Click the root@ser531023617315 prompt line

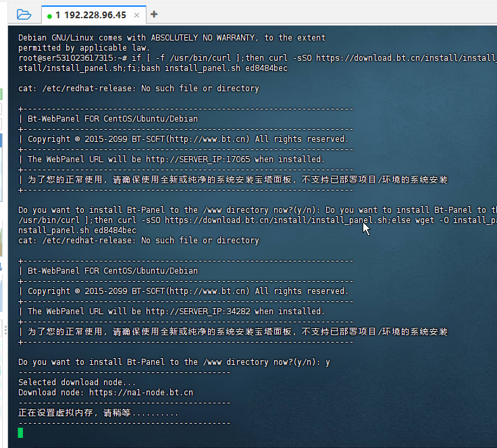coord(257,58)
